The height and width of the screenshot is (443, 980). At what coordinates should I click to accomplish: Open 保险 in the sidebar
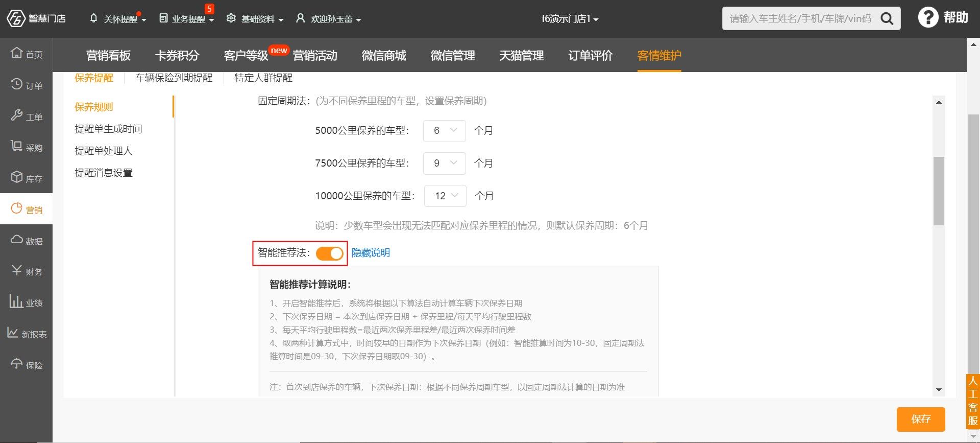[27, 365]
